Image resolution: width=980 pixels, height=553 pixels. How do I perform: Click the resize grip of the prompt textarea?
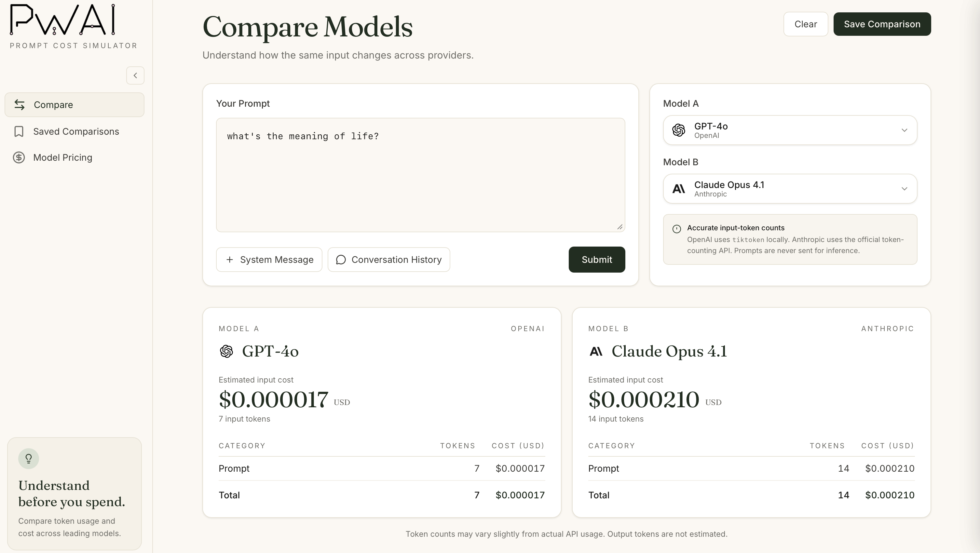click(620, 227)
